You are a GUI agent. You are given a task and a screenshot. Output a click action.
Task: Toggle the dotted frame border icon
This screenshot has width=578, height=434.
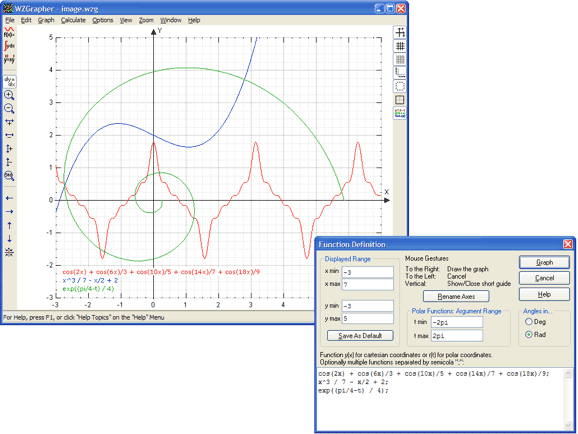(x=400, y=86)
